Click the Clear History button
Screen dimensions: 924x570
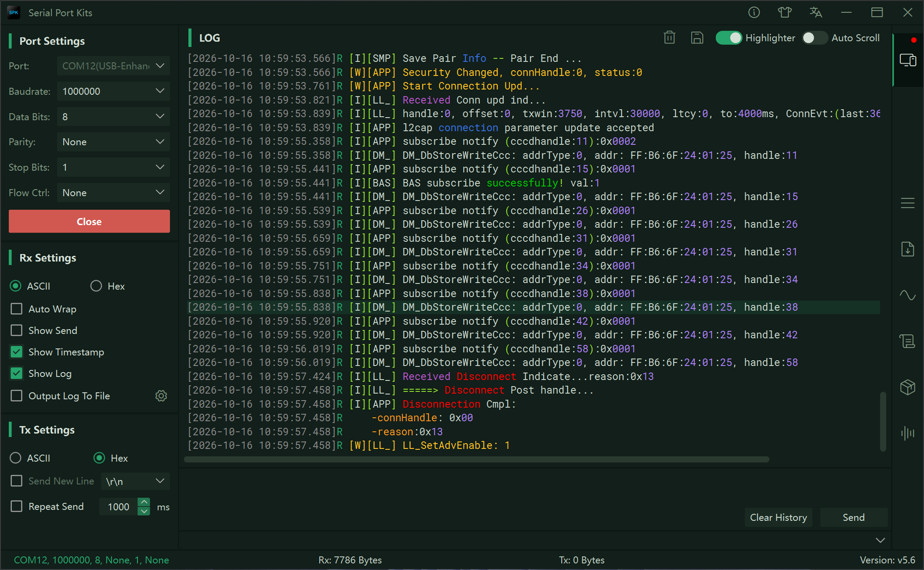pos(778,518)
